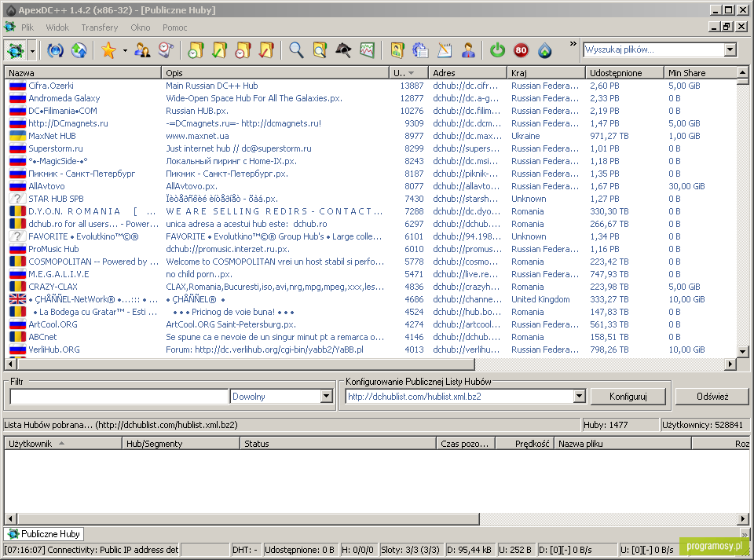The image size is (754, 560).
Task: Click the Konfiguruj button
Action: [x=628, y=396]
